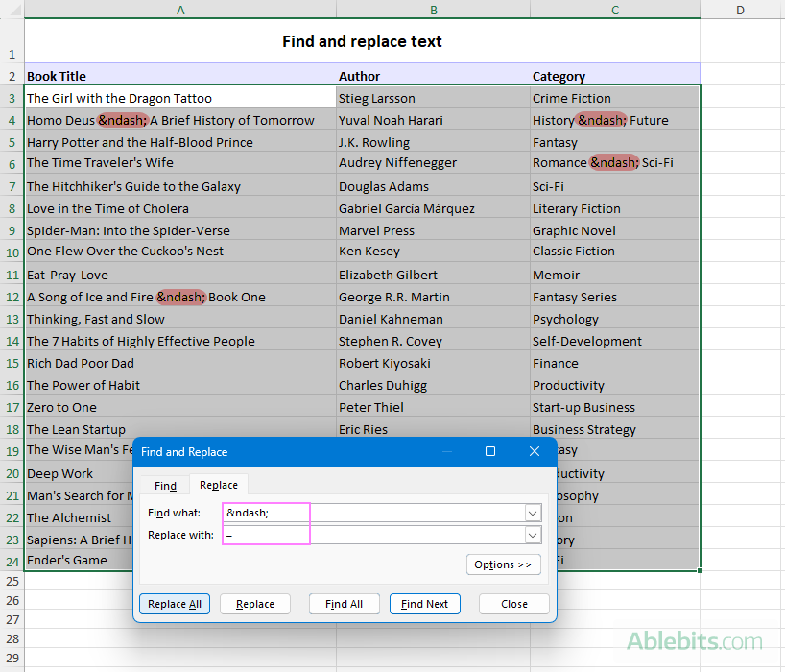Select cell 'Homo Deus &ndash; A Brief History of Tomorrow'
The height and width of the screenshot is (672, 785).
click(180, 120)
